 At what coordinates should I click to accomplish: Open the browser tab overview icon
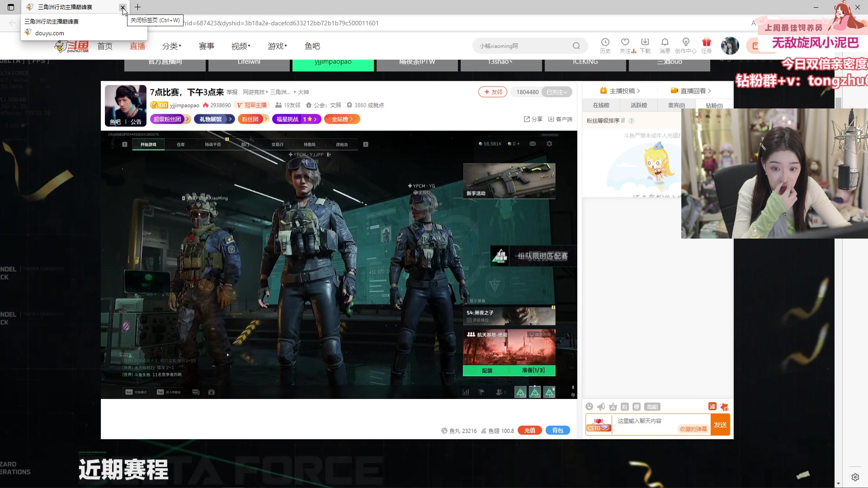pos(11,7)
